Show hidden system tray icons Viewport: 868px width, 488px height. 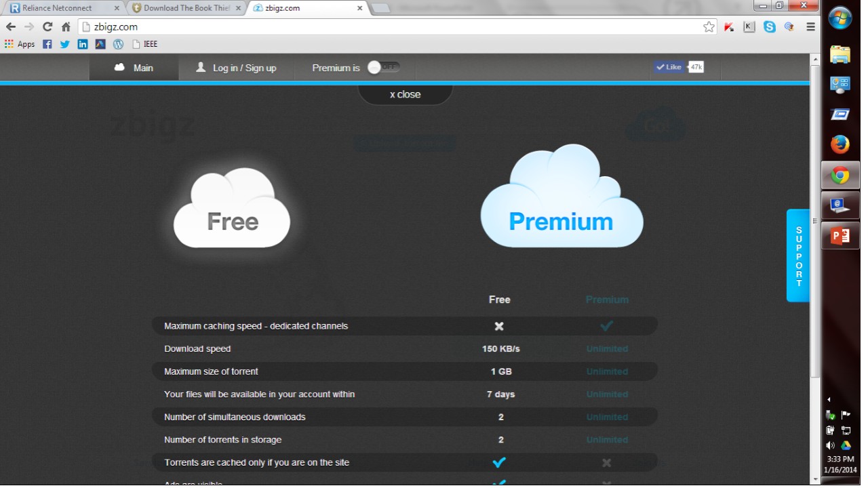[829, 399]
